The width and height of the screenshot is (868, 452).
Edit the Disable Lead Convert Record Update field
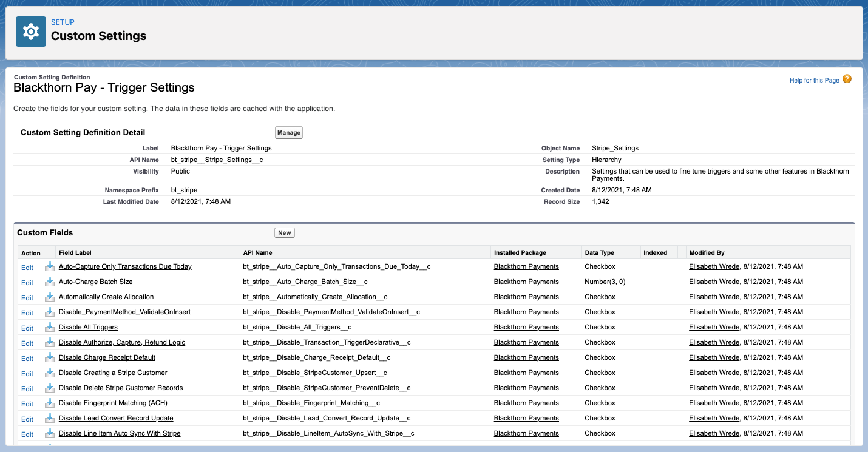tap(27, 419)
